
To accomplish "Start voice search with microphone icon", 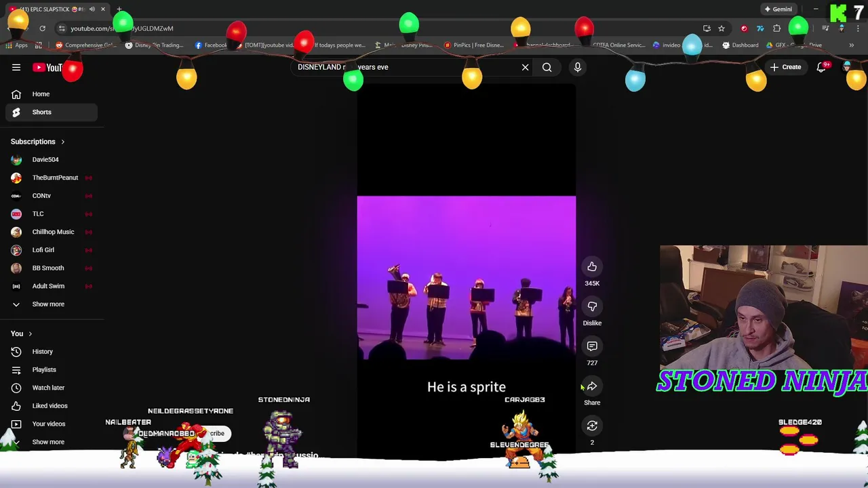I will point(578,67).
